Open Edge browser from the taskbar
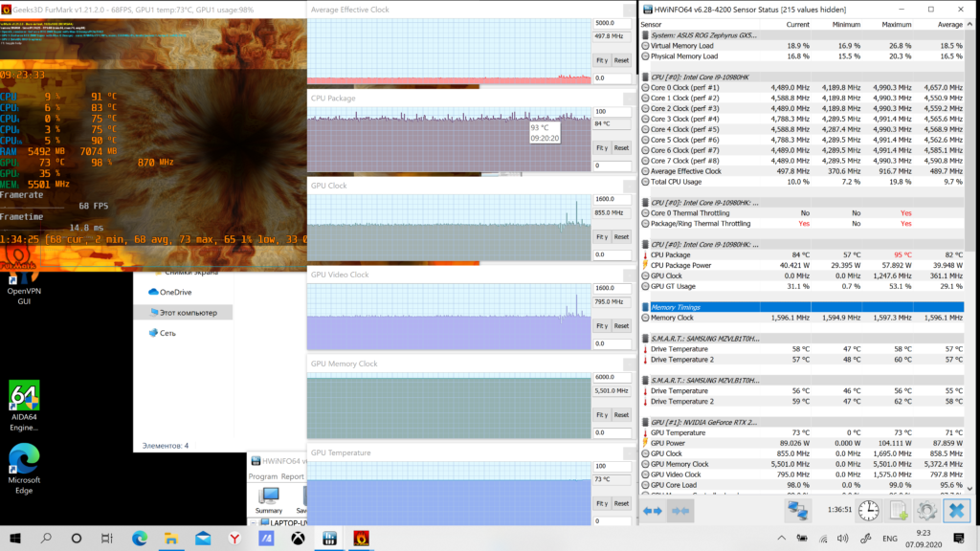Image resolution: width=980 pixels, height=551 pixels. pos(140,538)
